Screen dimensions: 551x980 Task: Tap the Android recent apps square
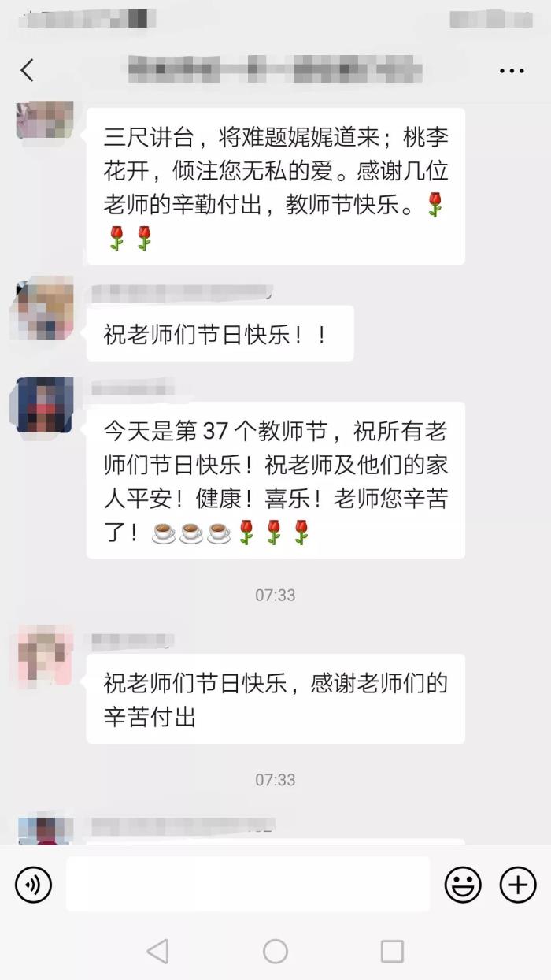point(392,951)
